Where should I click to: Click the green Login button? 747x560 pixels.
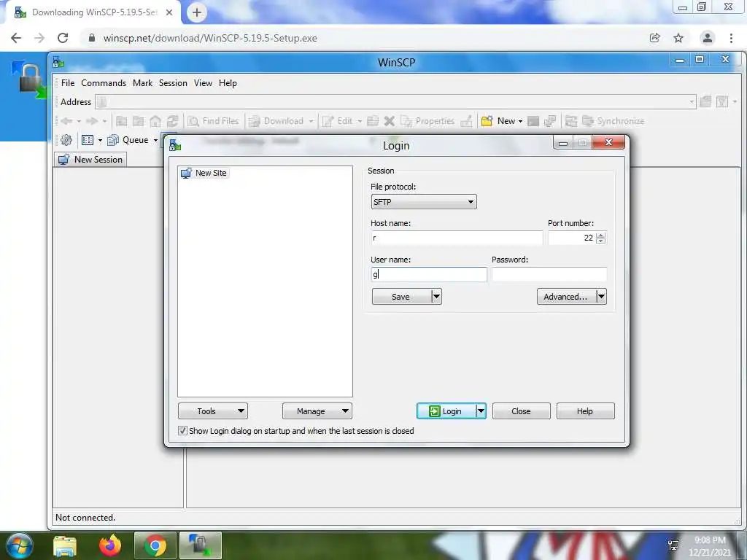(x=446, y=411)
